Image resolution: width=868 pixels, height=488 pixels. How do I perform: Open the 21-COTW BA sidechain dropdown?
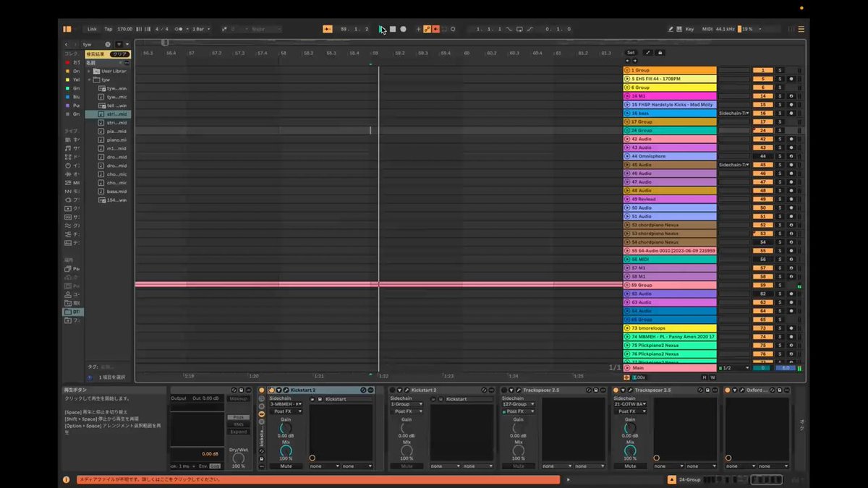[x=630, y=404]
